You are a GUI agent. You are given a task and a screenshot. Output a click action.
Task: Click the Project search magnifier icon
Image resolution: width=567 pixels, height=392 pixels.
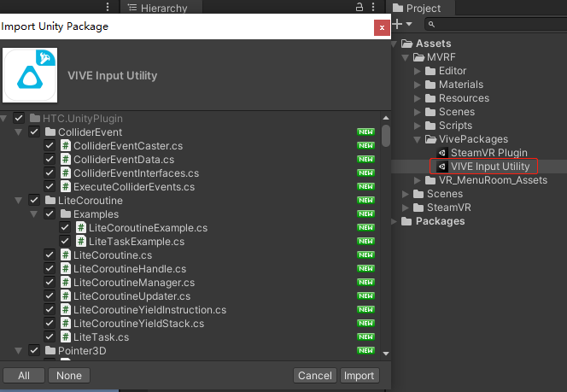(431, 24)
